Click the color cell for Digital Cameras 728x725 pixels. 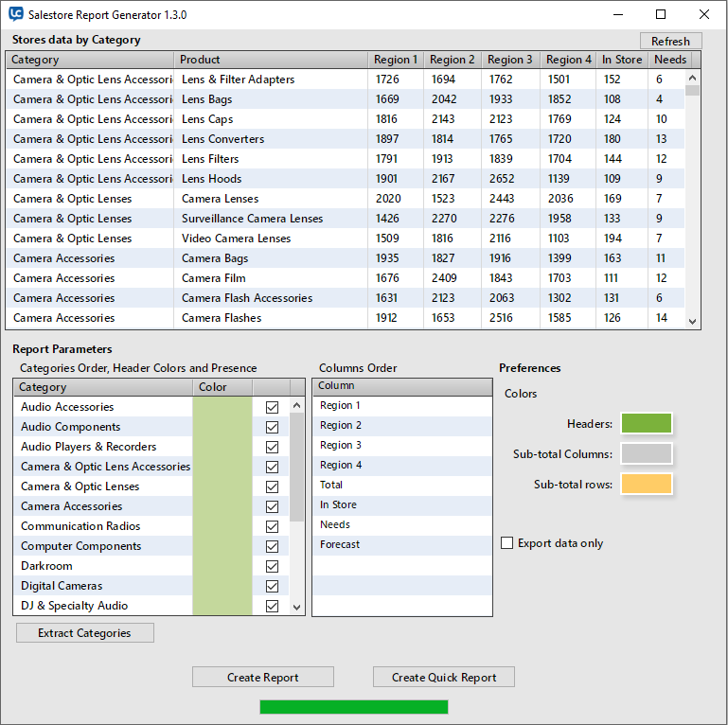click(222, 586)
